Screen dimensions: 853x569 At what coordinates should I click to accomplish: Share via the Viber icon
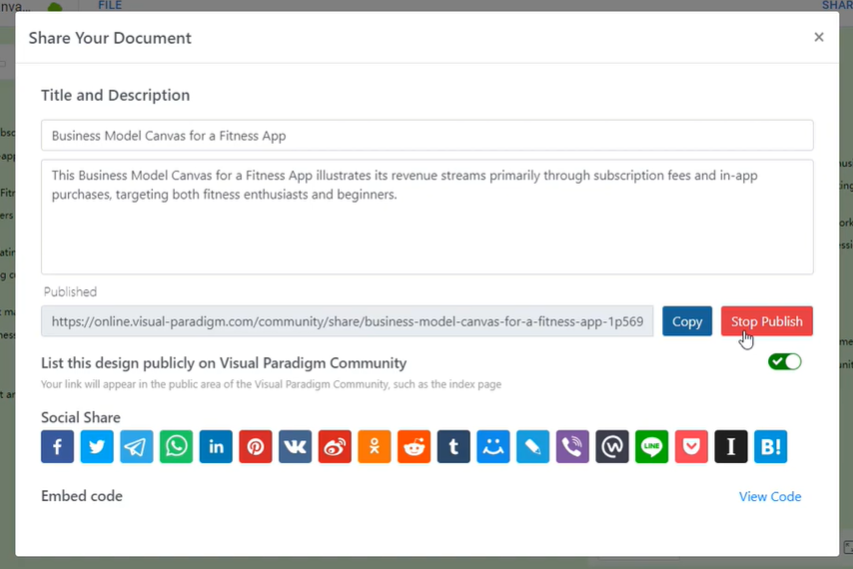pos(572,446)
